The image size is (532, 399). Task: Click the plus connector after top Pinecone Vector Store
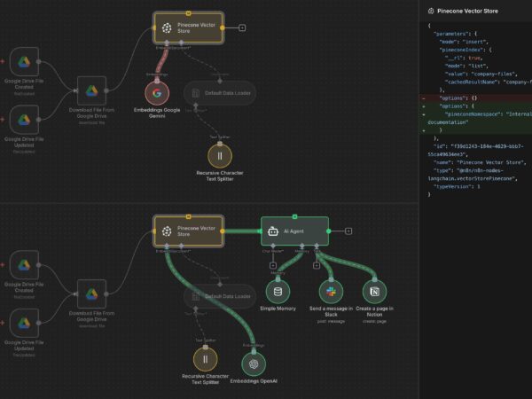[242, 27]
